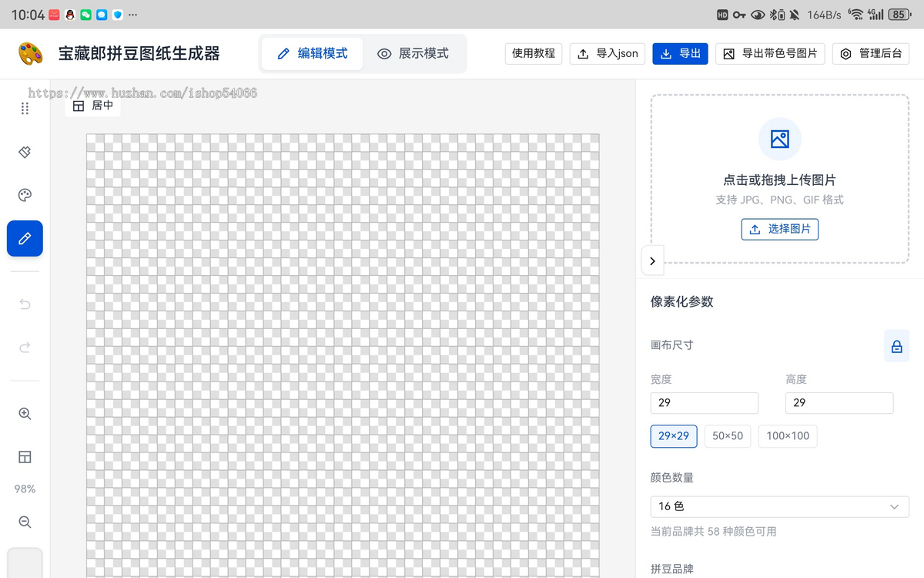This screenshot has height=578, width=924.
Task: Click the 宽度 input field
Action: click(705, 403)
